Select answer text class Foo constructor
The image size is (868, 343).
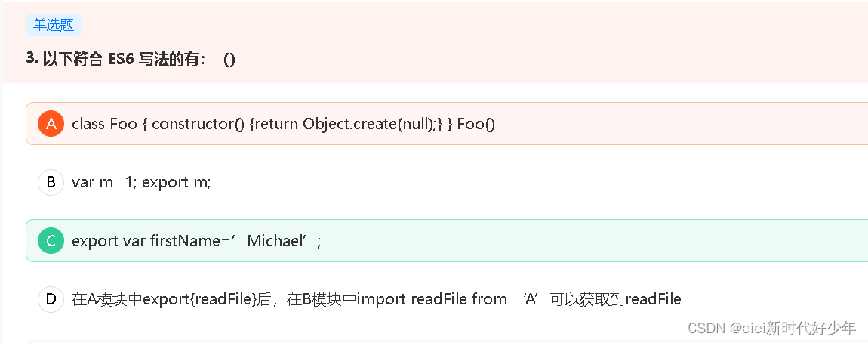(284, 124)
